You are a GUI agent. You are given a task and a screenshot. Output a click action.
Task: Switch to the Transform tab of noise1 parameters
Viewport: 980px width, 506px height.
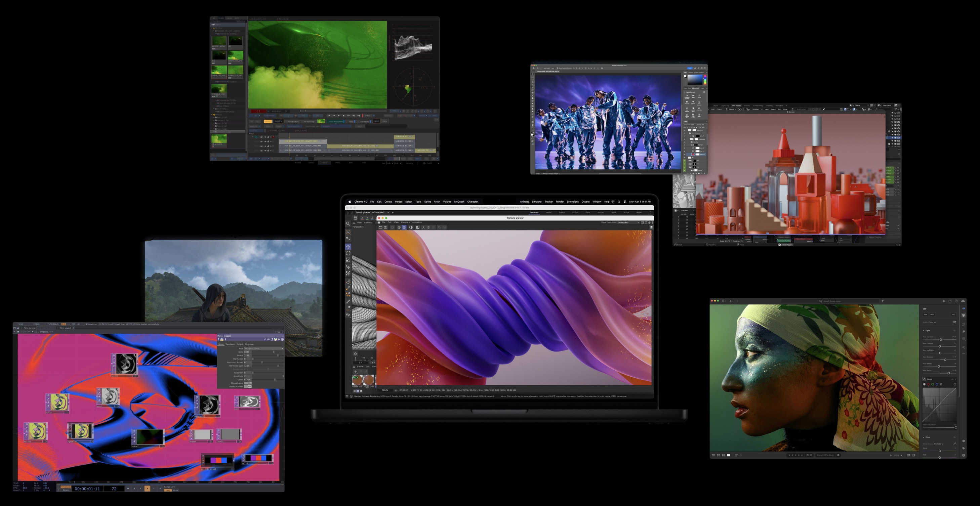(230, 344)
